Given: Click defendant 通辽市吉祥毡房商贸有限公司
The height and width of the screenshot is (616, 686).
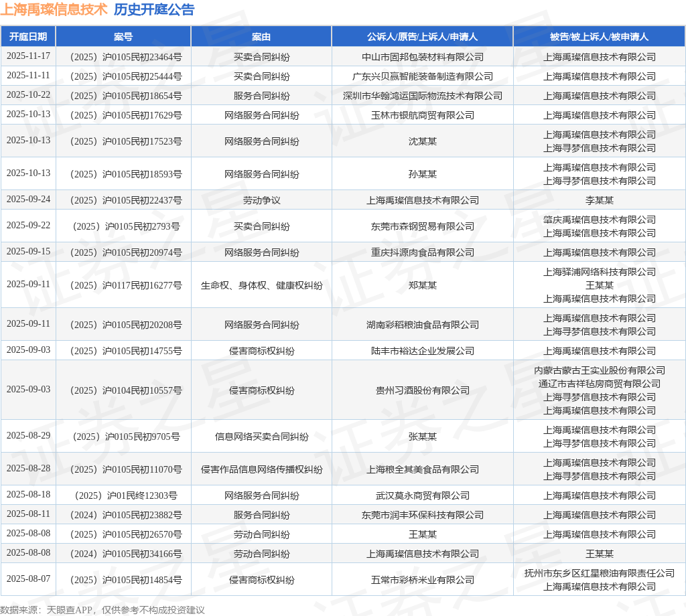Looking at the screenshot, I should point(600,384).
